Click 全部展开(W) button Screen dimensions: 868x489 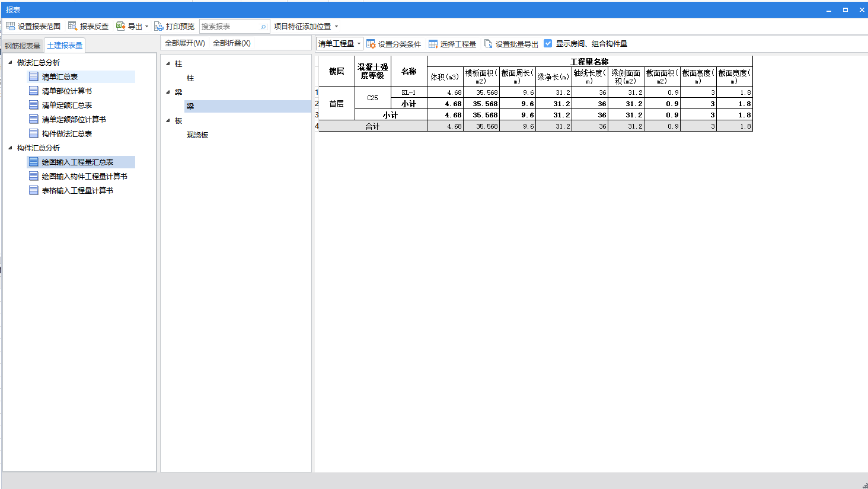point(185,43)
